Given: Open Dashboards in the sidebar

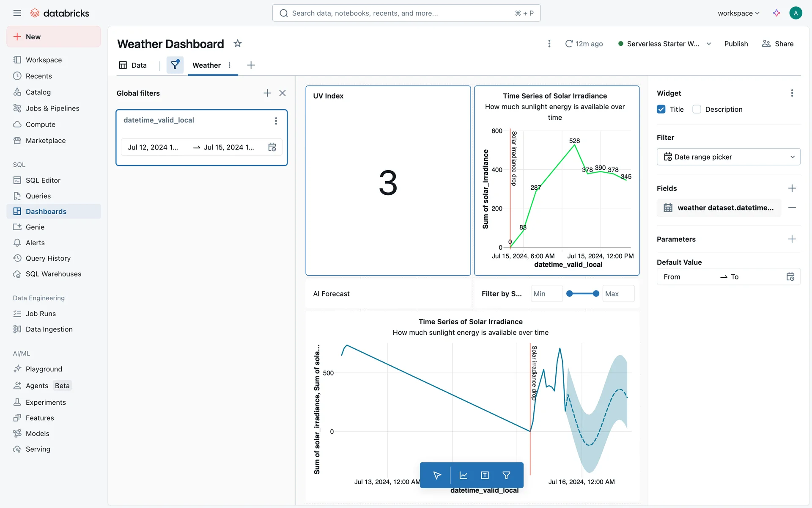Looking at the screenshot, I should tap(46, 211).
